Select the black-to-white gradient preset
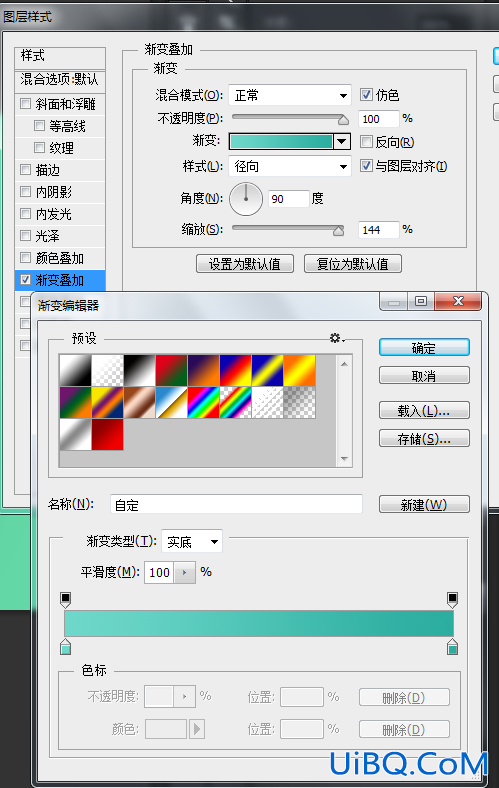Screen dimensions: 499x788 75,370
